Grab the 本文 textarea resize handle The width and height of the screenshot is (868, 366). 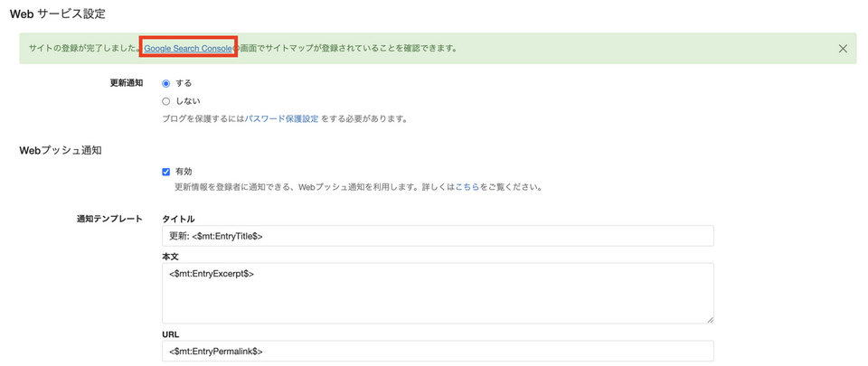(710, 319)
